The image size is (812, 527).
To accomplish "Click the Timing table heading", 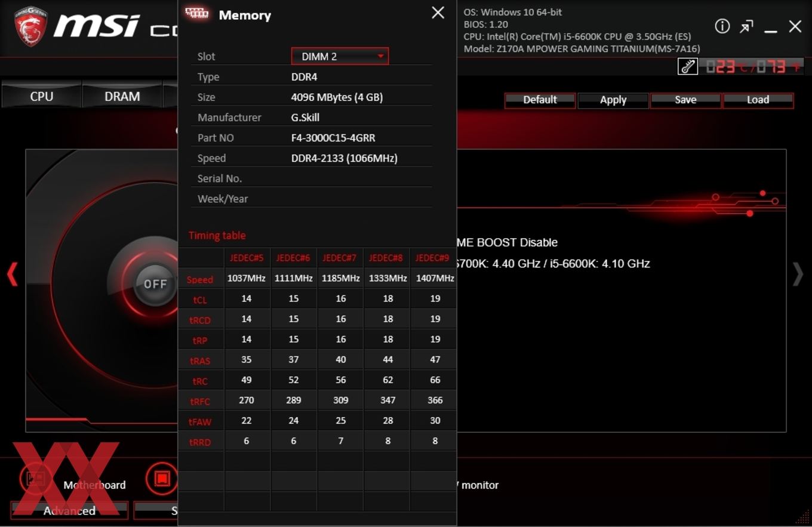I will pos(217,235).
